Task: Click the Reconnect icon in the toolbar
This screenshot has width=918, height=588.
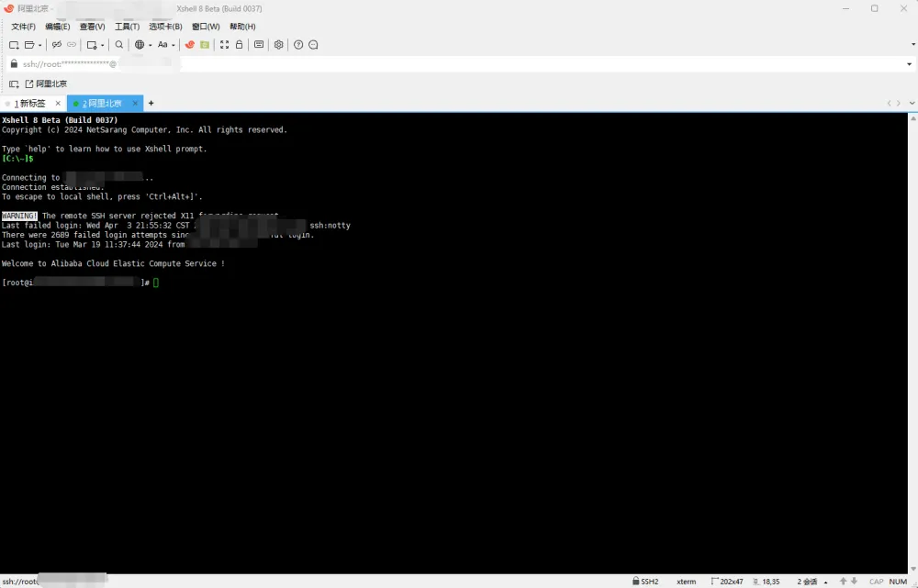Action: click(x=55, y=44)
